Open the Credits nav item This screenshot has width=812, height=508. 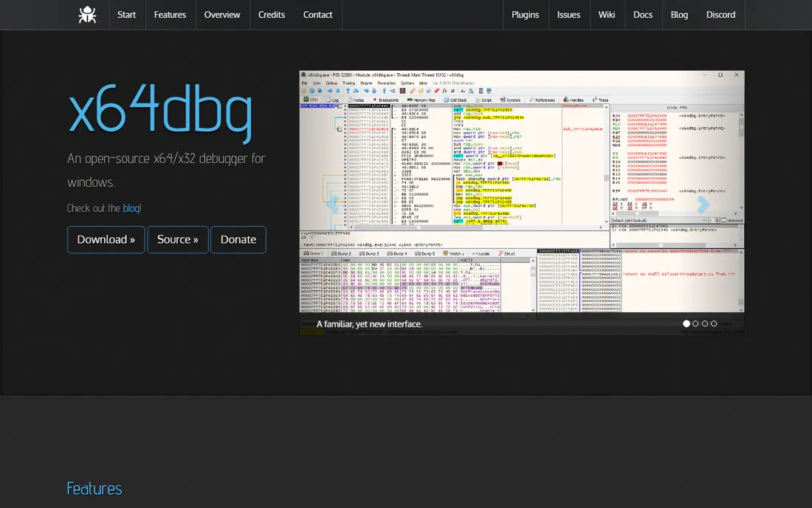click(272, 15)
